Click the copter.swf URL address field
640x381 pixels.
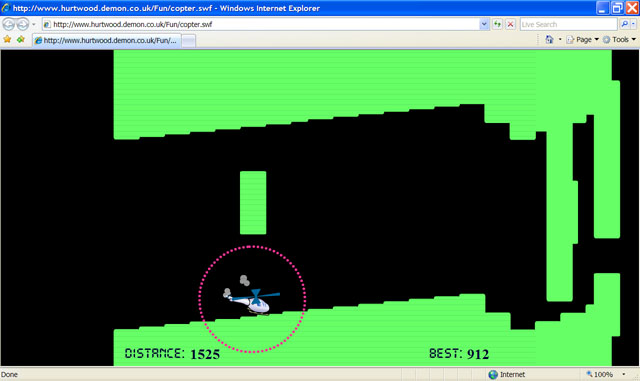tap(261, 25)
